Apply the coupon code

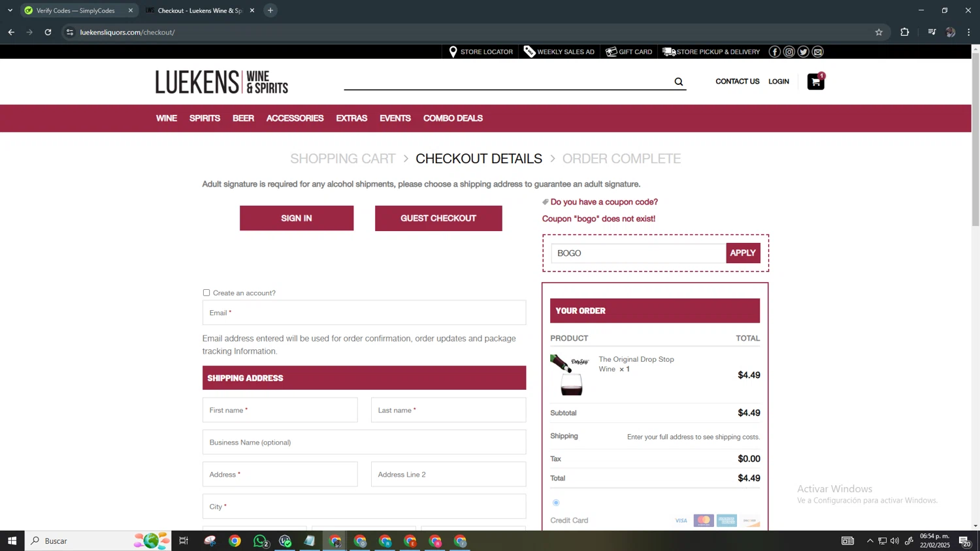click(x=743, y=253)
